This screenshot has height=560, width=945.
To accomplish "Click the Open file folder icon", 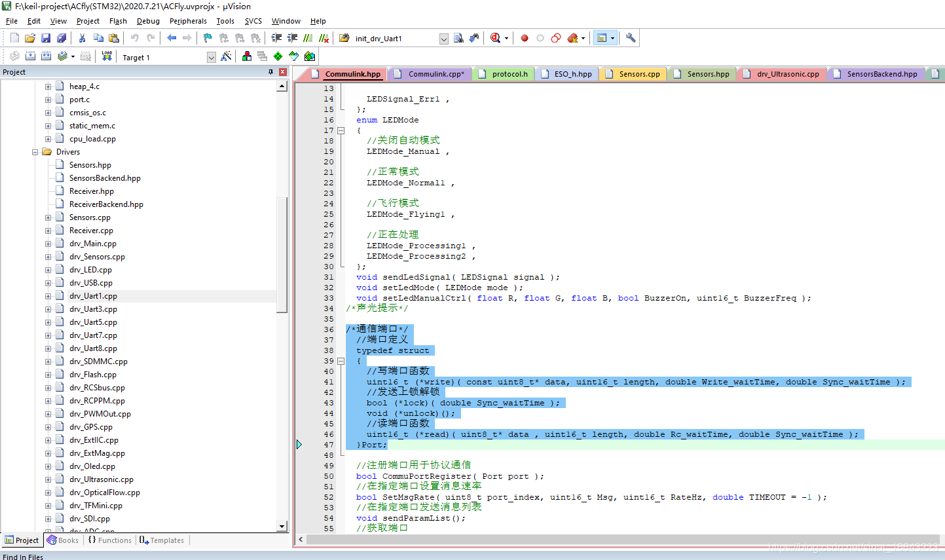I will tap(30, 38).
